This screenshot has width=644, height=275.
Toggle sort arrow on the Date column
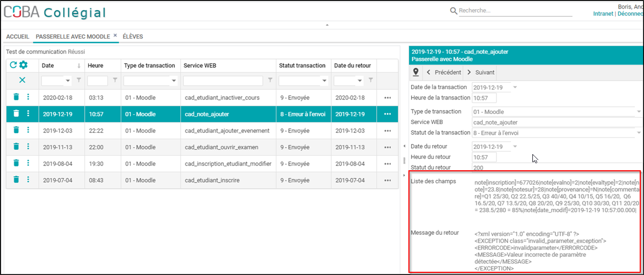[x=79, y=66]
